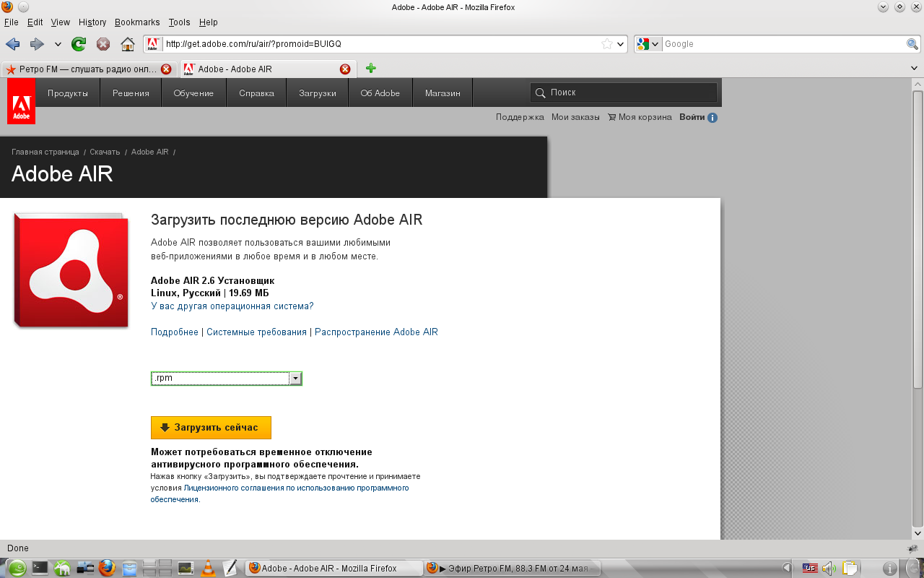Open the Продукты navigation item
924x578 pixels.
(x=68, y=93)
